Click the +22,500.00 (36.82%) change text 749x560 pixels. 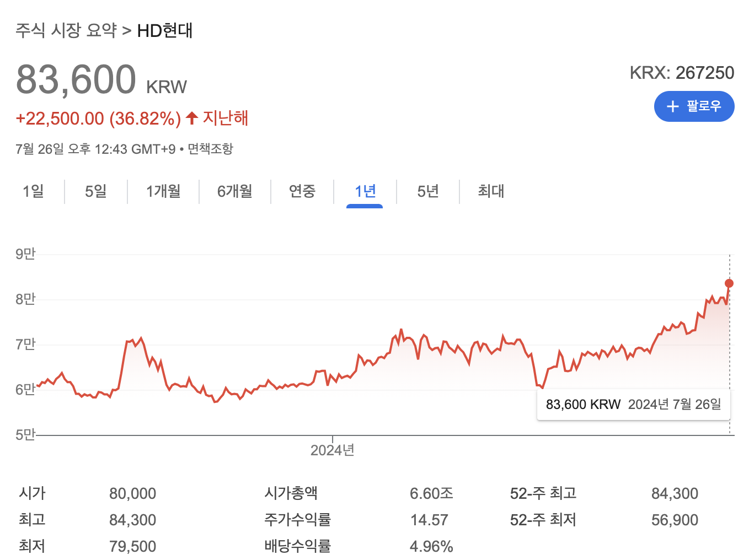tap(98, 119)
